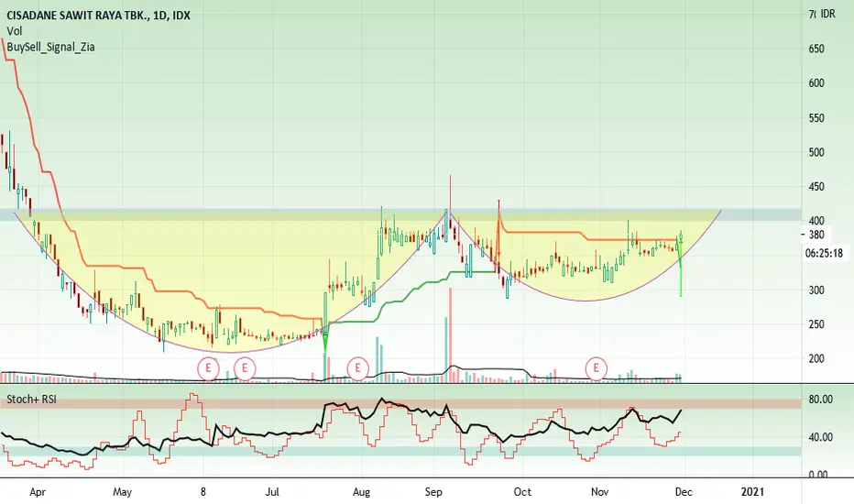This screenshot has width=854, height=504.
Task: Click the 40.00 RSI scale label
Action: (x=821, y=437)
